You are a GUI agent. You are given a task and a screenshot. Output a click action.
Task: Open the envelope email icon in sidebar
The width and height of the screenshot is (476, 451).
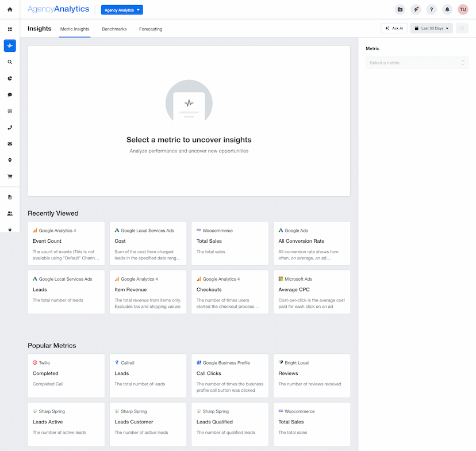pyautogui.click(x=10, y=144)
